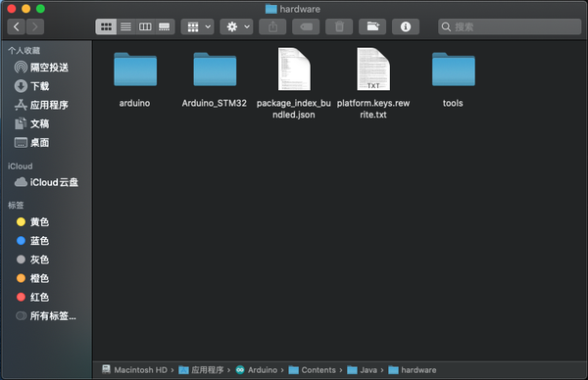Open the gear action menu

[x=236, y=27]
